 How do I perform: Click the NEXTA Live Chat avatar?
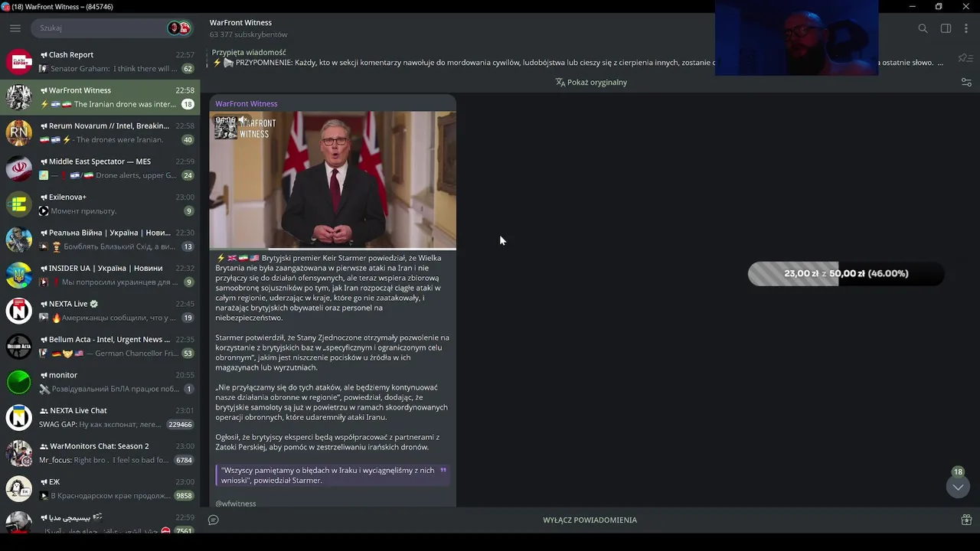(x=19, y=418)
